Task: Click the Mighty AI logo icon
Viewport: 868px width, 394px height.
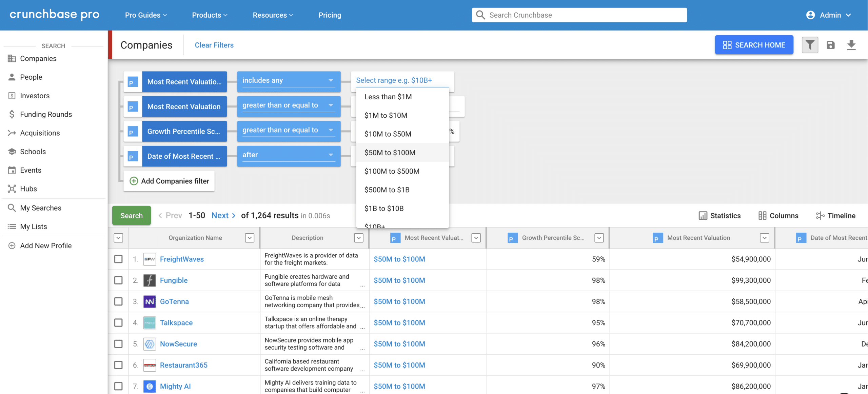Action: [150, 386]
